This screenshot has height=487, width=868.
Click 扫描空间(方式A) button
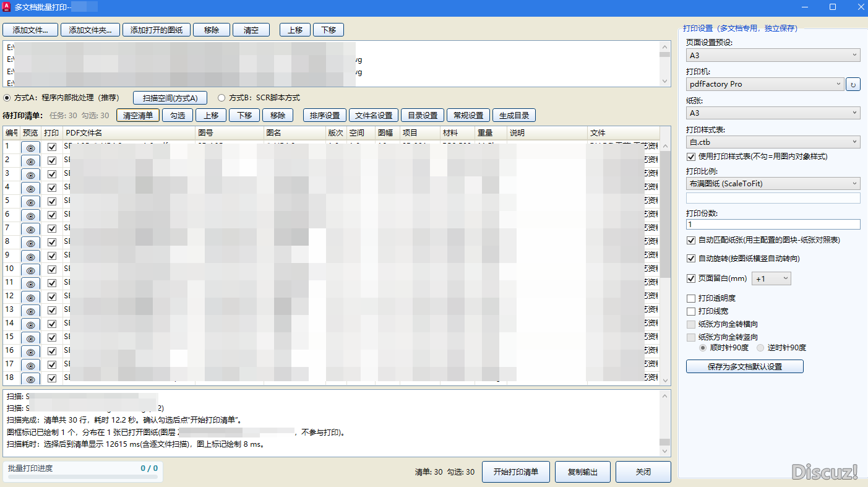170,98
